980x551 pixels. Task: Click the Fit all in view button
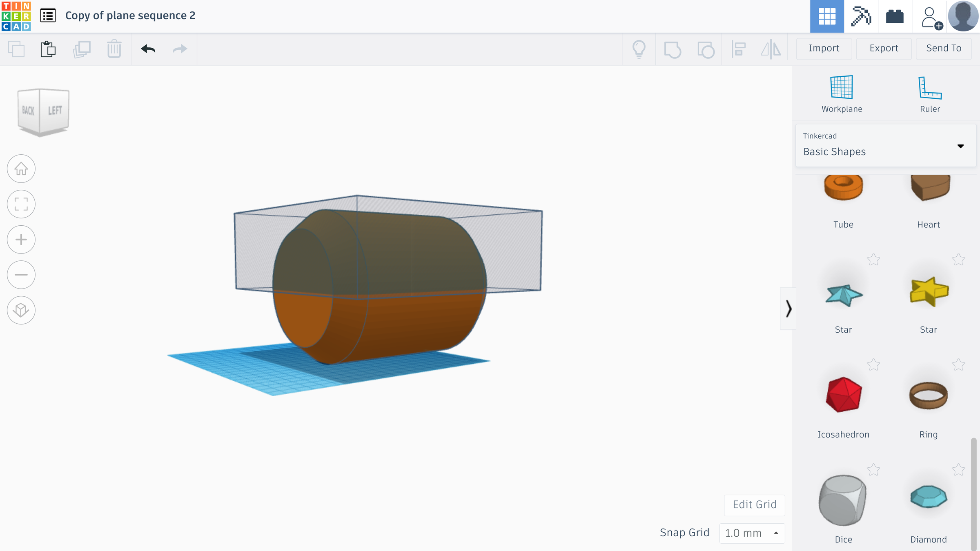(x=21, y=204)
